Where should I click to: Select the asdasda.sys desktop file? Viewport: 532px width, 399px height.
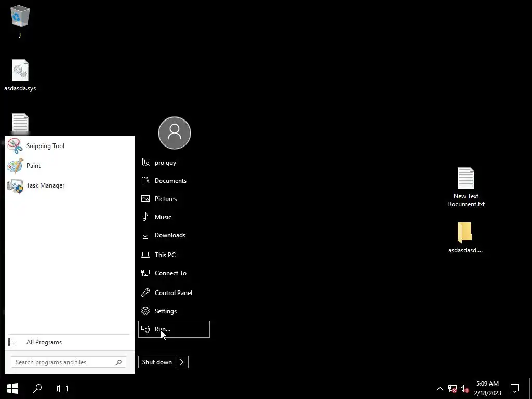(20, 75)
